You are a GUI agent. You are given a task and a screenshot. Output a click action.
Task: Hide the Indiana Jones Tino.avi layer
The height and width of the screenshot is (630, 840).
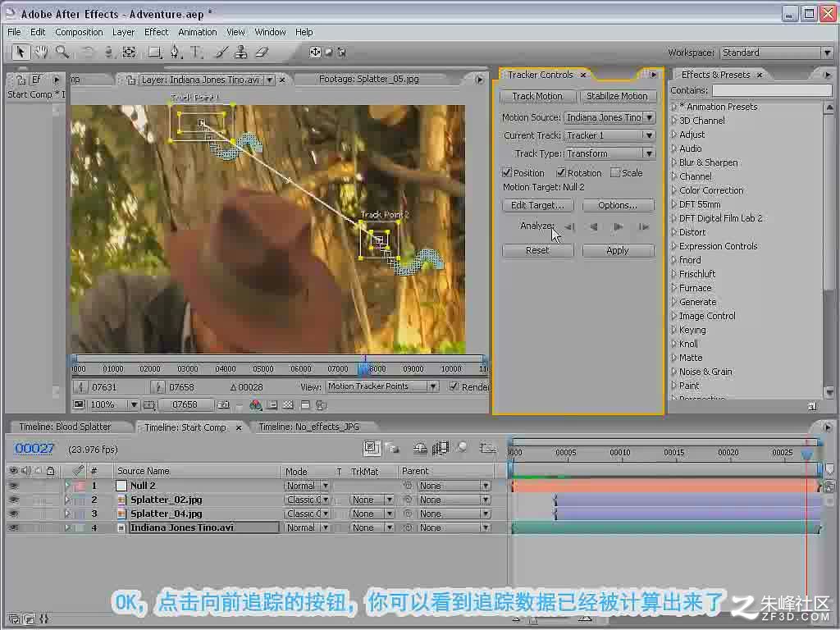(13, 527)
